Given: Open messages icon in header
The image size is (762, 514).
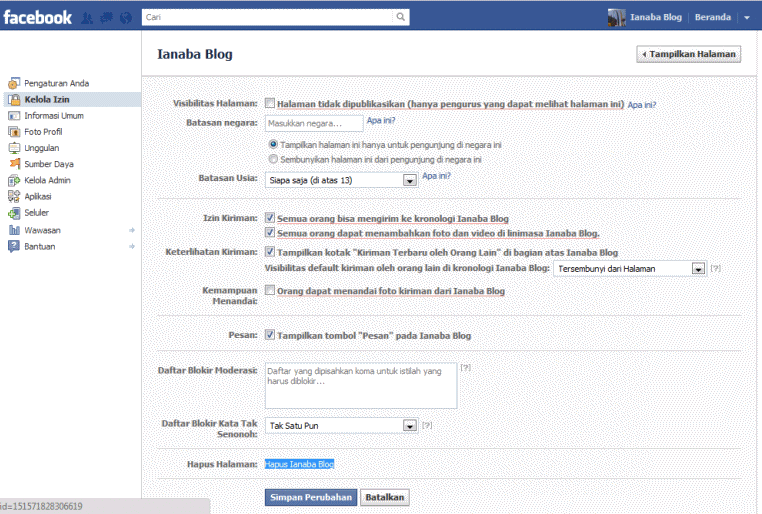Looking at the screenshot, I should (x=106, y=18).
